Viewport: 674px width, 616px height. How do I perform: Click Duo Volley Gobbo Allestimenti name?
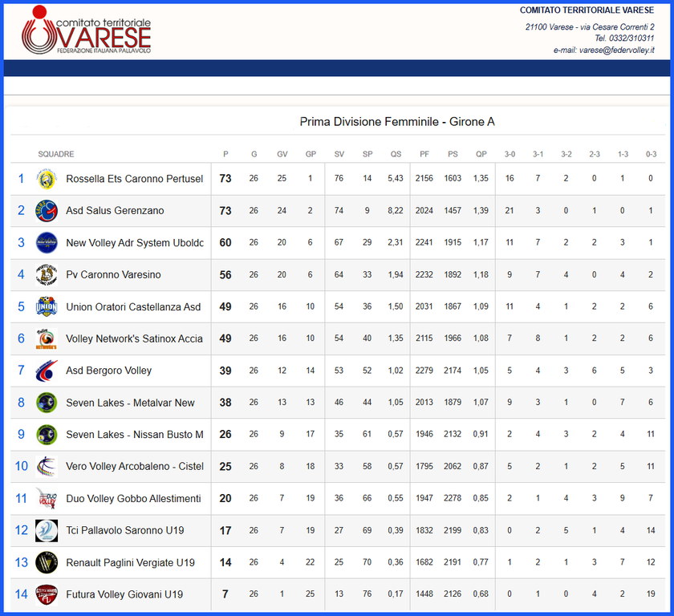point(133,498)
